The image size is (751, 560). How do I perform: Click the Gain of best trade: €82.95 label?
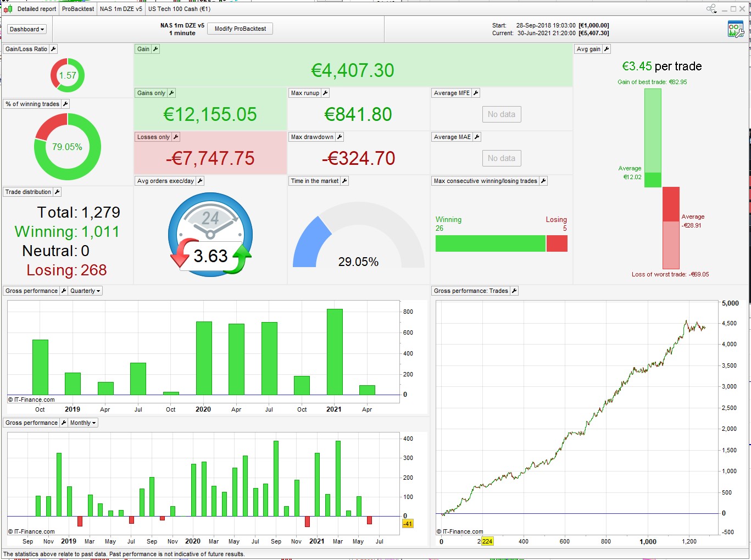tap(652, 82)
